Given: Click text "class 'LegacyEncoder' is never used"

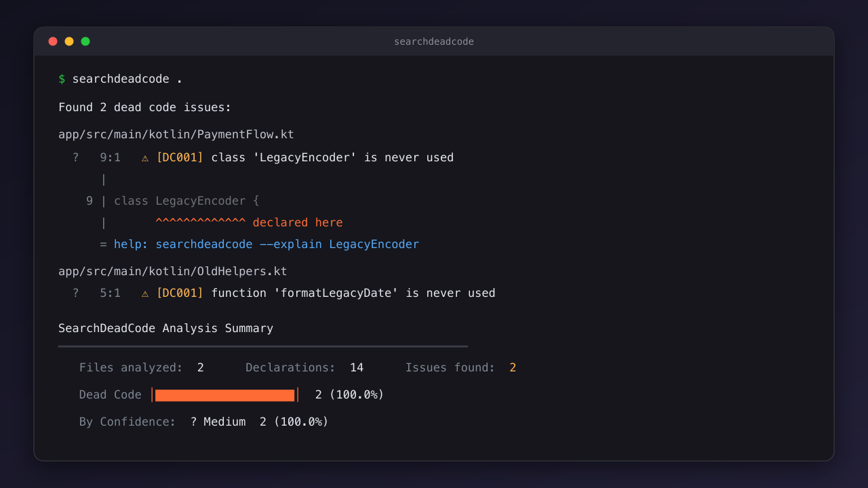Looking at the screenshot, I should coord(332,157).
